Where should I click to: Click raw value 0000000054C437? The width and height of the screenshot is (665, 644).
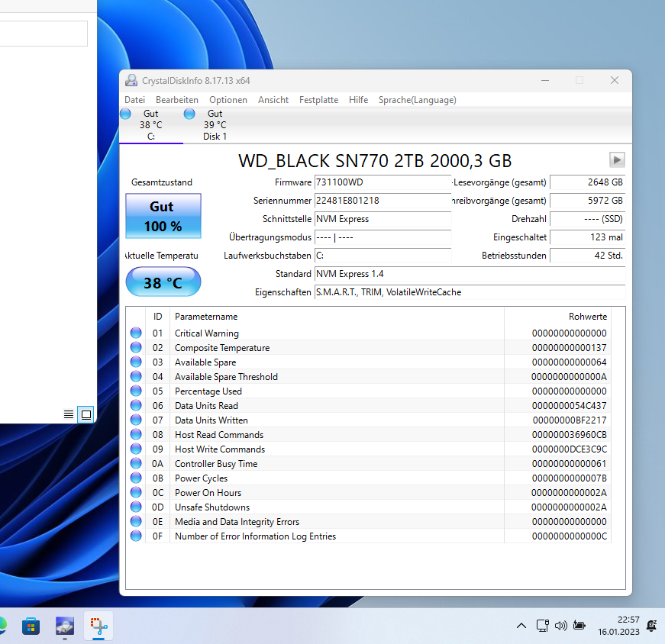pos(569,406)
